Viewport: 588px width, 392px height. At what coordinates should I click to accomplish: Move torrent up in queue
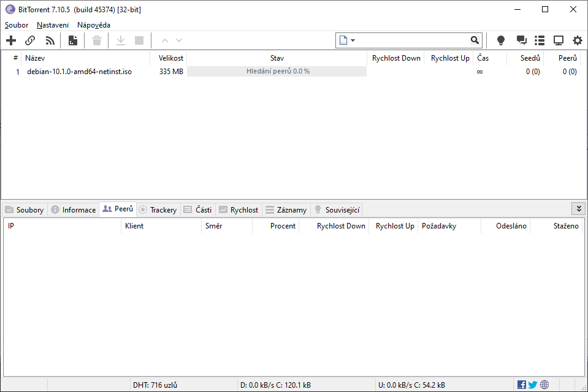point(164,40)
